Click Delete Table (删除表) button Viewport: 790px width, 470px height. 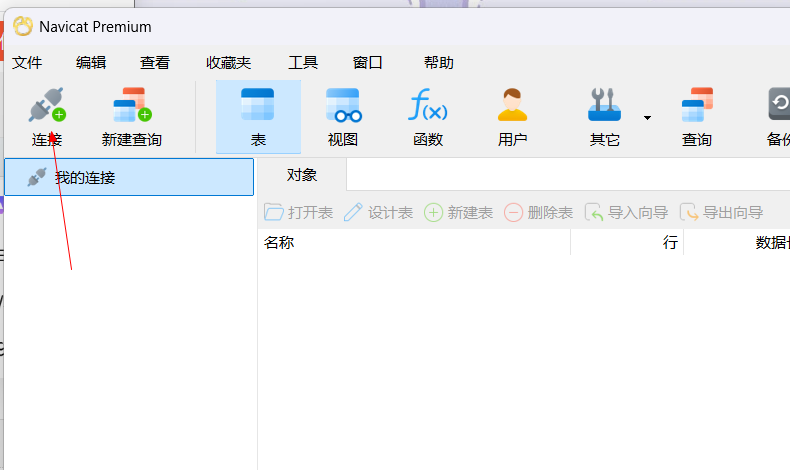click(538, 213)
